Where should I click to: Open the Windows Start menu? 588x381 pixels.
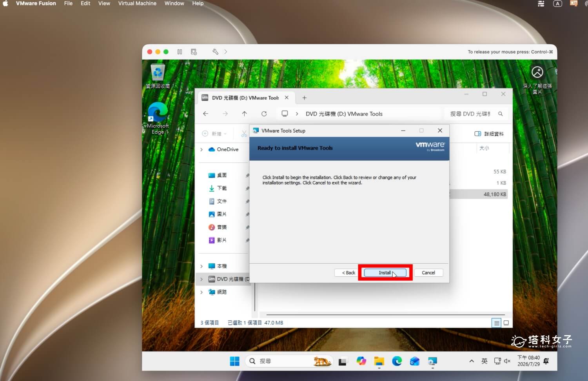(234, 361)
